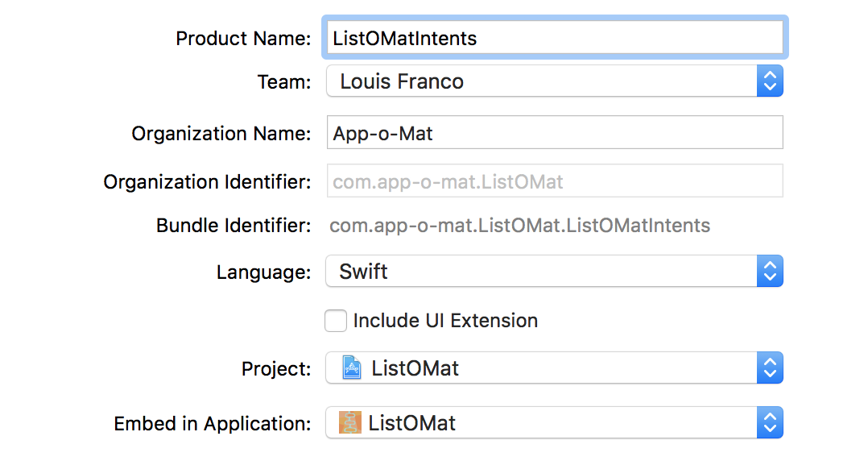Open the Language dropdown set to Swift

539,272
